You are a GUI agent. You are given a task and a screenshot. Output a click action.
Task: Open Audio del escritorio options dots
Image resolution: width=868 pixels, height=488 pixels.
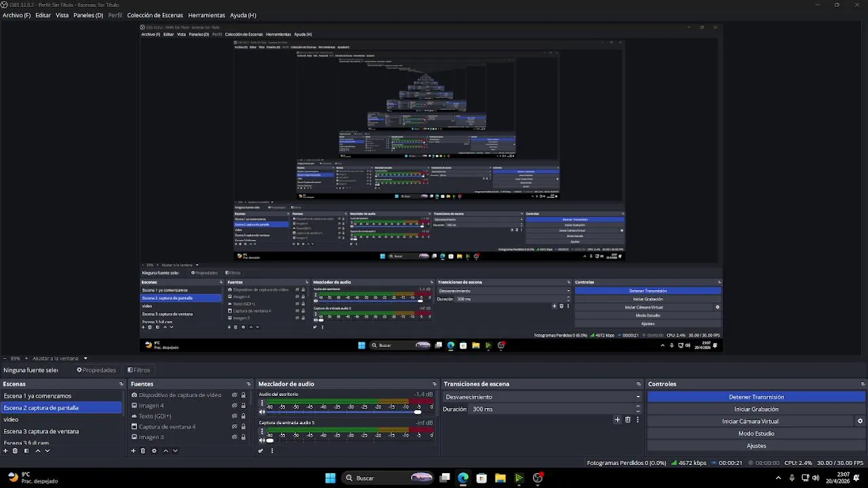point(262,403)
